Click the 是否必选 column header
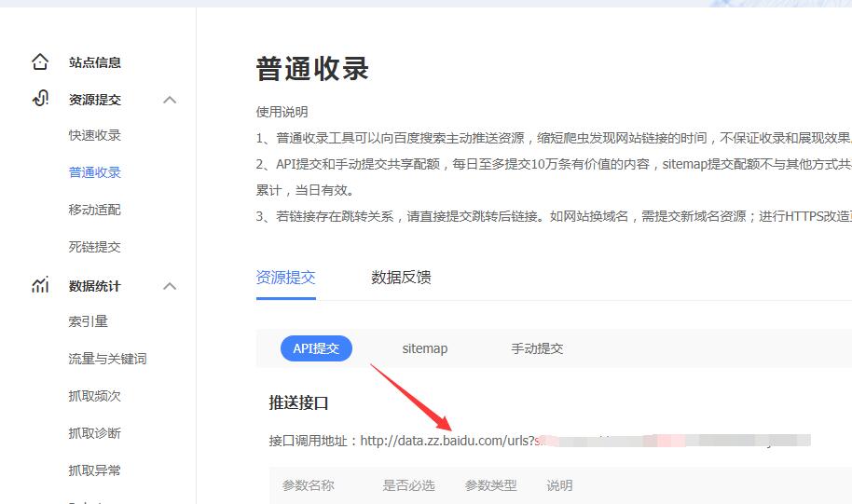 408,485
